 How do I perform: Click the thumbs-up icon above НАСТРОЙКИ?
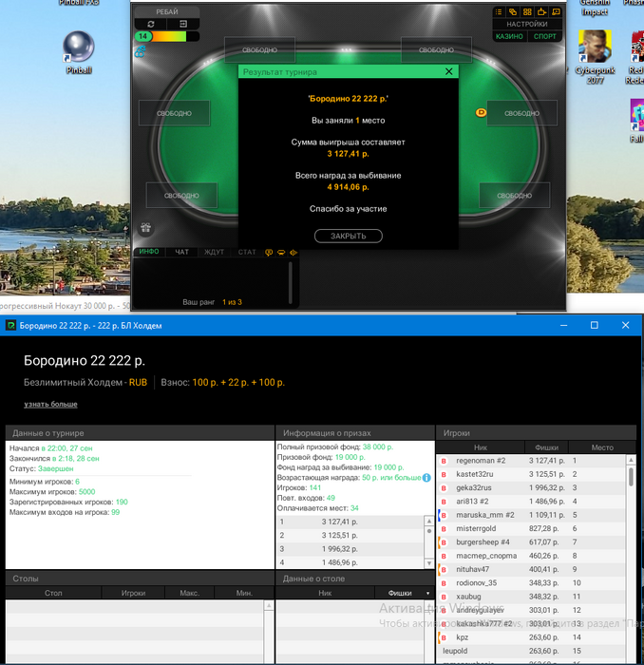(541, 11)
